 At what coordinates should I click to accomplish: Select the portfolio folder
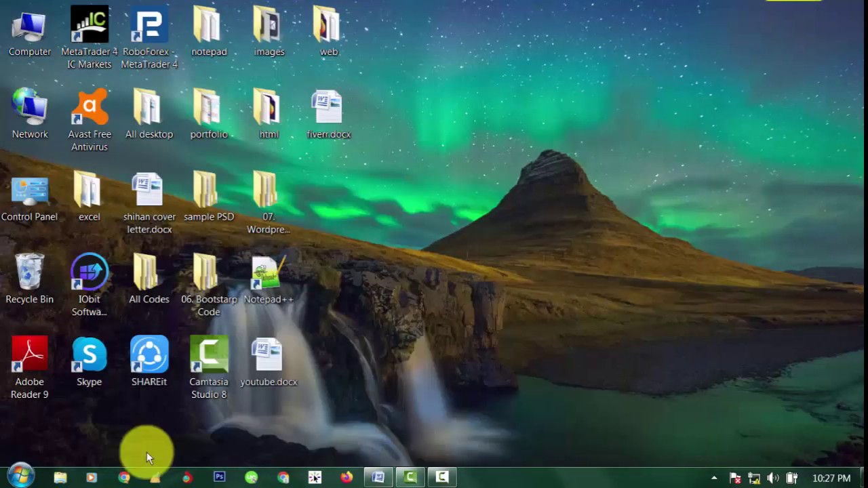(209, 114)
